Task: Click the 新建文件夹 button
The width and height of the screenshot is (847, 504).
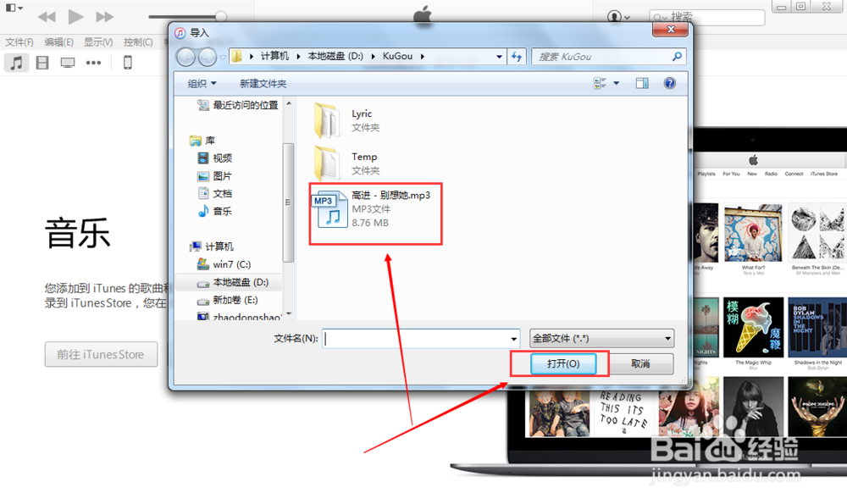Action: click(x=263, y=83)
